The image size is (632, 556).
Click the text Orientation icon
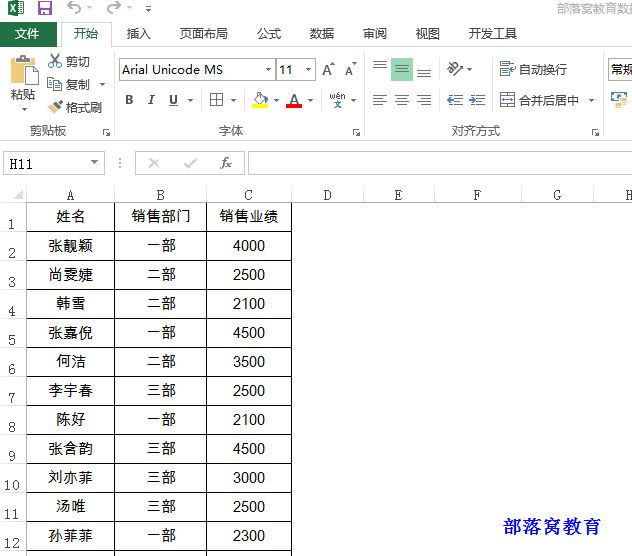pyautogui.click(x=455, y=69)
